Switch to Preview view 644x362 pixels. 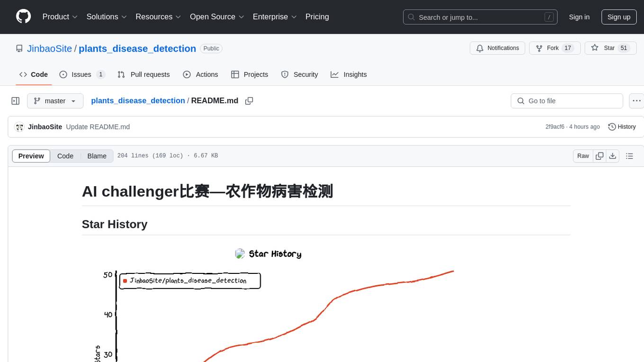[31, 156]
